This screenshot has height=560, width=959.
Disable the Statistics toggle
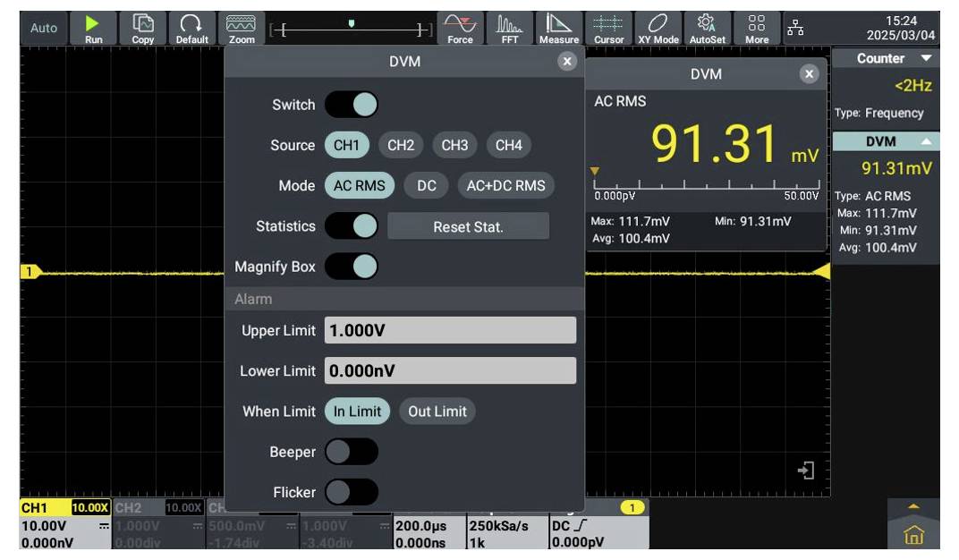[x=351, y=226]
